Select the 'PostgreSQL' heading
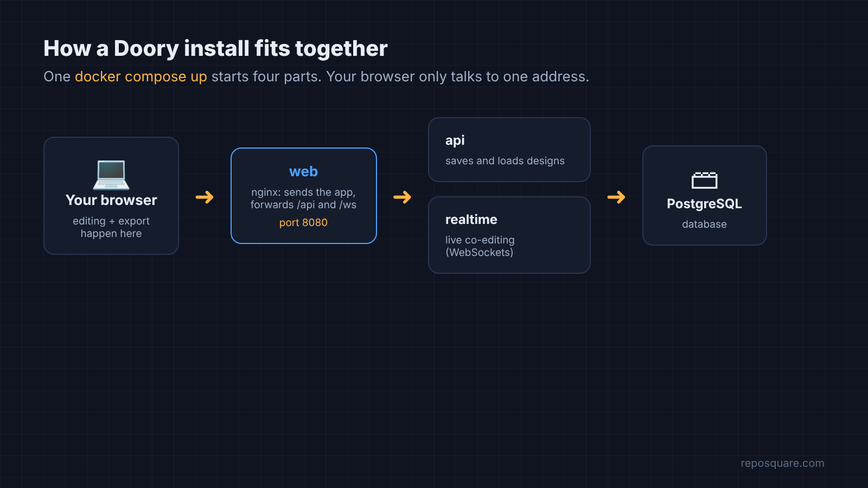 click(704, 204)
